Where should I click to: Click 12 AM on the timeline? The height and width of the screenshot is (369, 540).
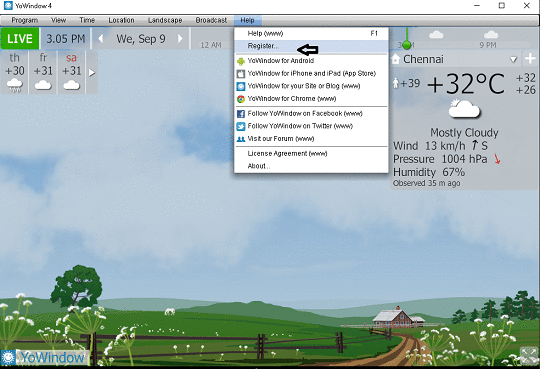coord(211,45)
